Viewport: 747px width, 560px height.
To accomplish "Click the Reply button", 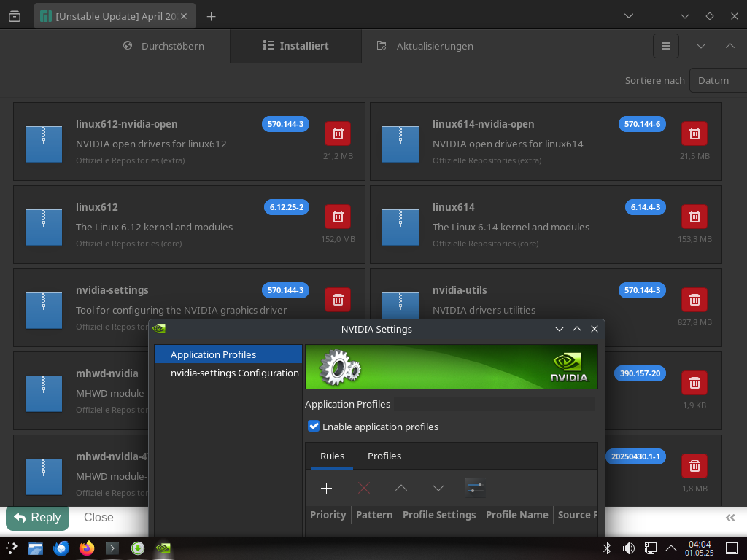I will point(38,518).
